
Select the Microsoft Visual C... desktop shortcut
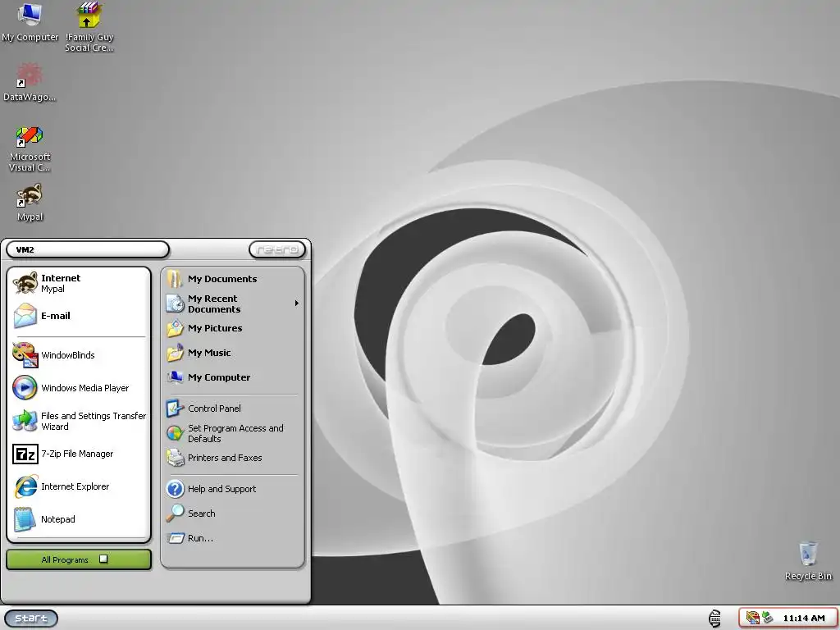tap(30, 148)
